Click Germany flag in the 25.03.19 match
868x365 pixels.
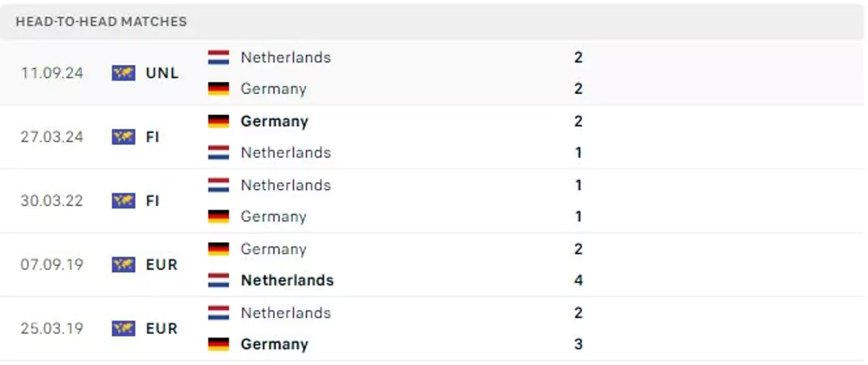pyautogui.click(x=218, y=344)
